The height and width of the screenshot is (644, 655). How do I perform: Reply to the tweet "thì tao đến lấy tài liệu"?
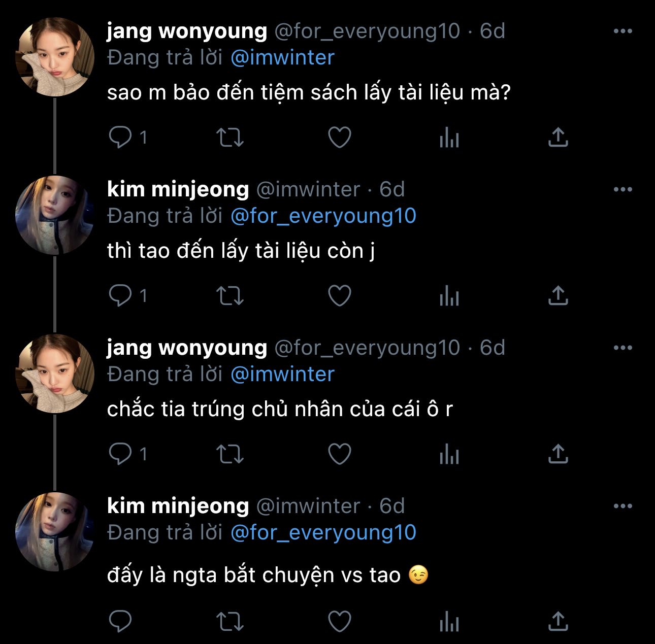(x=120, y=295)
